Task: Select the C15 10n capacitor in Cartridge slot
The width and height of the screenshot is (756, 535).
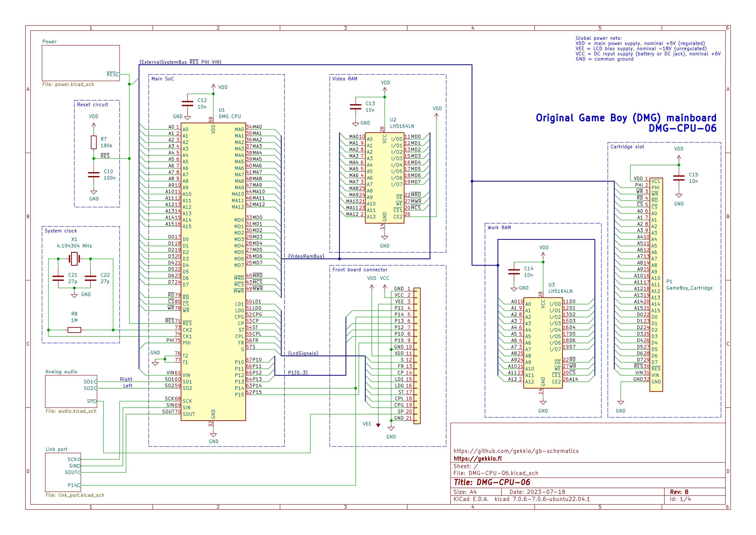Action: pyautogui.click(x=679, y=178)
